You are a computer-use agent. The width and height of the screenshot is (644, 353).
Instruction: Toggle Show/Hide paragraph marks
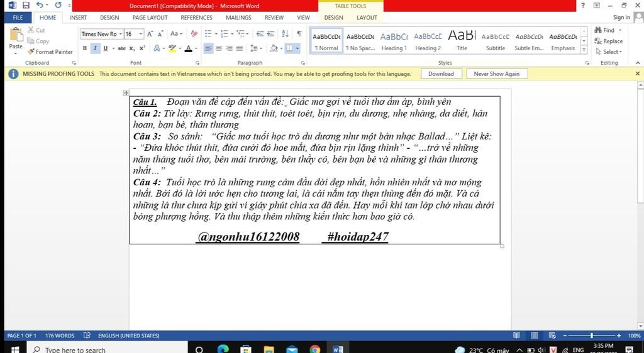299,34
